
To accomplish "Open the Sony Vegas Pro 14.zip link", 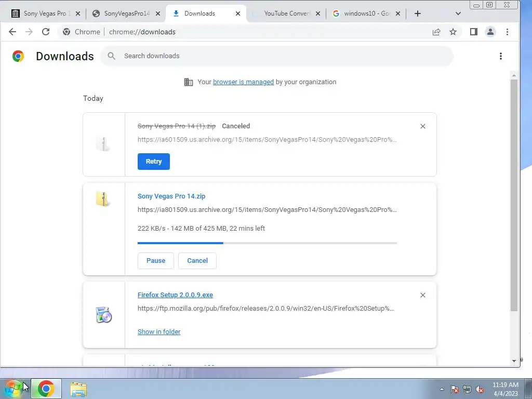I will 171,196.
